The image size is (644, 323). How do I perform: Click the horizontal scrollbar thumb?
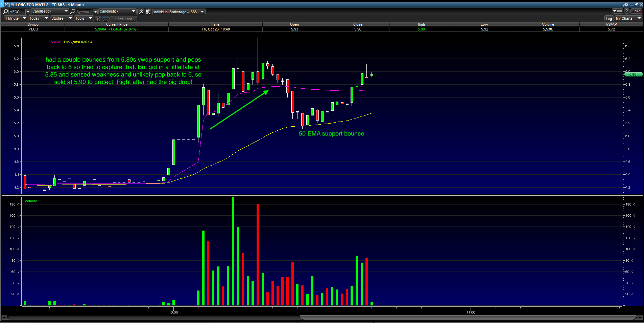click(468, 317)
